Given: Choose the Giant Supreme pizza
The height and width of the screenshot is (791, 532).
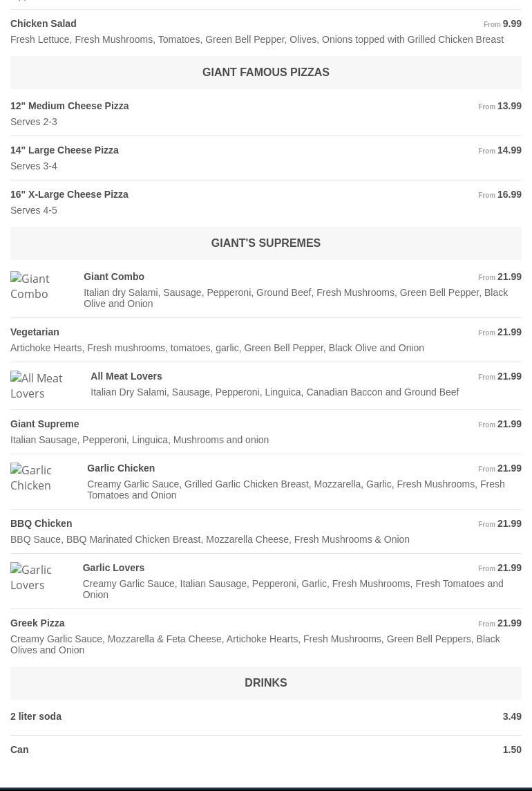Looking at the screenshot, I should tap(45, 424).
